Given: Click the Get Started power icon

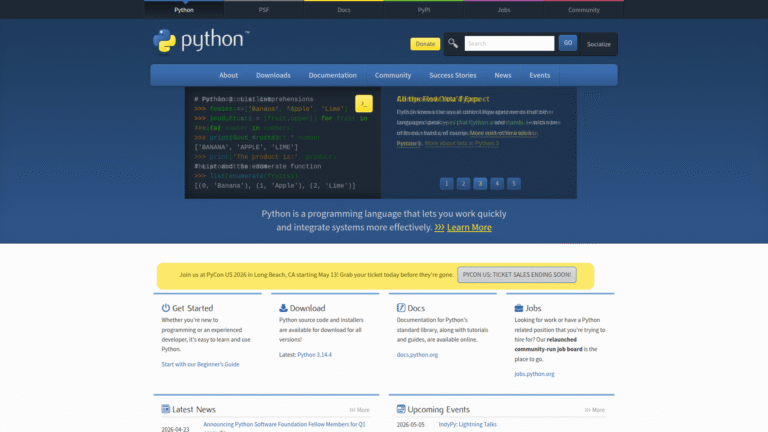Looking at the screenshot, I should click(166, 308).
